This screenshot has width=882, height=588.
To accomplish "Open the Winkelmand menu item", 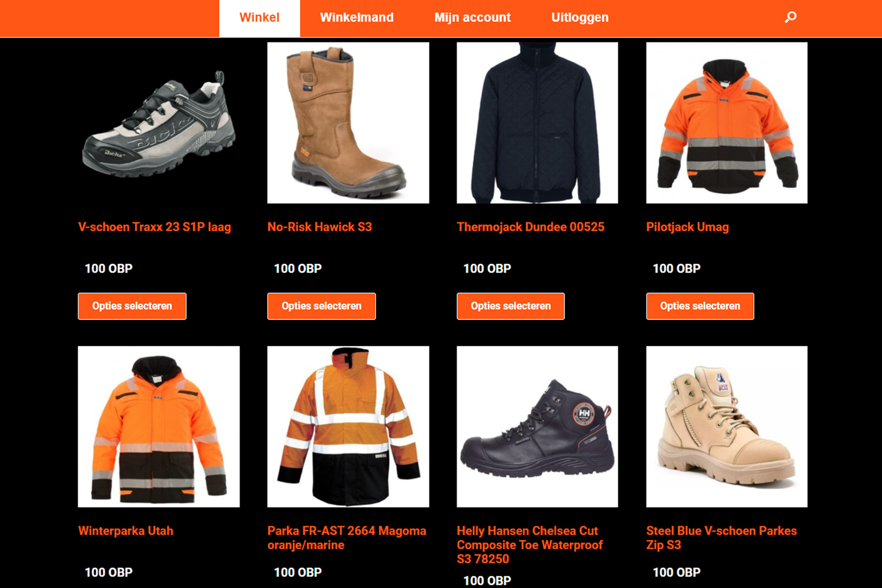I will coord(356,18).
